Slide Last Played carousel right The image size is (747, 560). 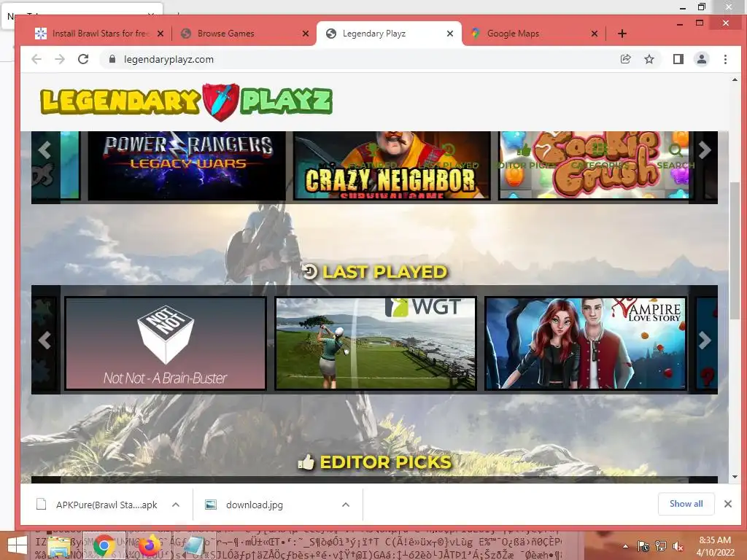click(704, 340)
